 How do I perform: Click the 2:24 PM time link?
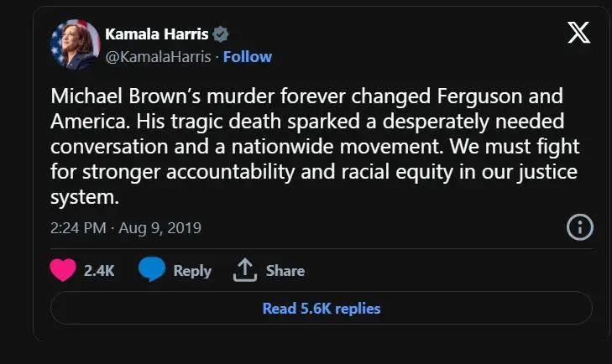(x=77, y=228)
